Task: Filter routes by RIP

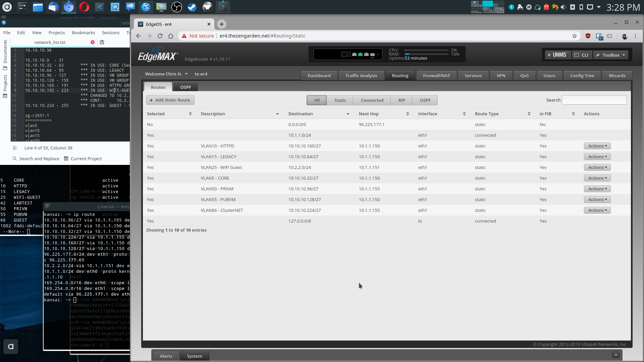Action: 401,100
